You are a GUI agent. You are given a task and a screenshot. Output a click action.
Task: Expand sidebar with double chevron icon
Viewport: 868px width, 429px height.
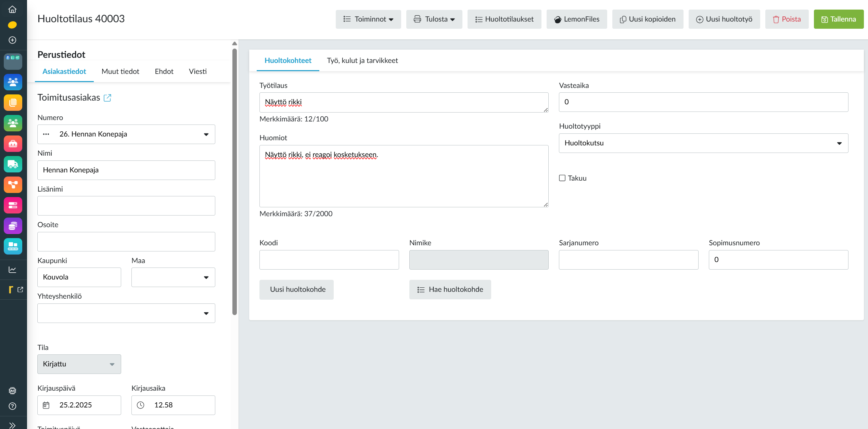pos(12,425)
